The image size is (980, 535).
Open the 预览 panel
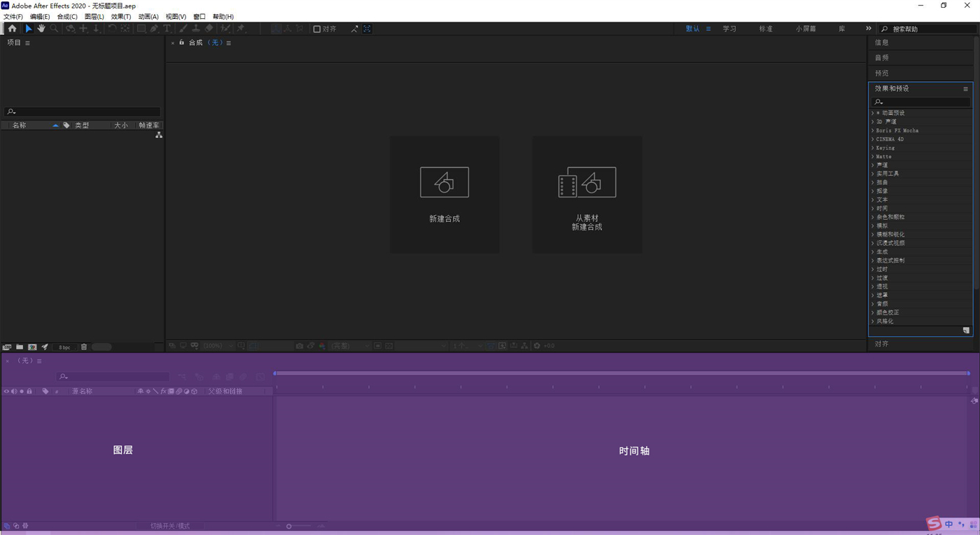pyautogui.click(x=882, y=73)
